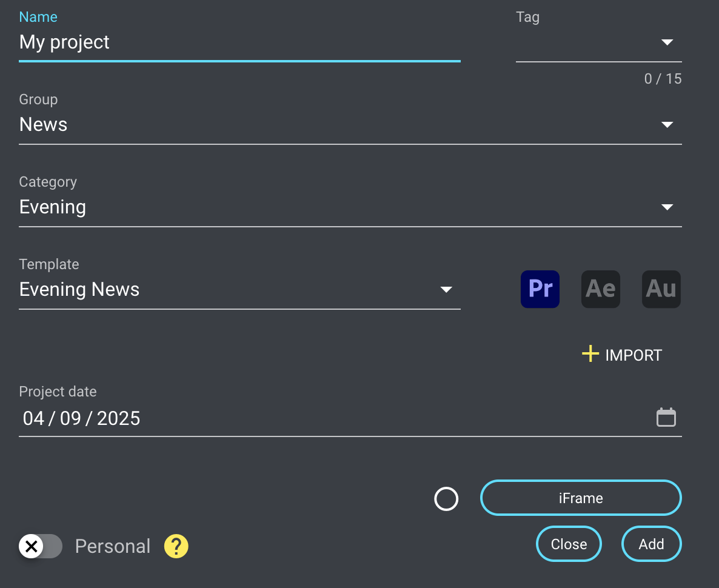Expand the Template dropdown arrow
Image resolution: width=719 pixels, height=588 pixels.
coord(446,290)
